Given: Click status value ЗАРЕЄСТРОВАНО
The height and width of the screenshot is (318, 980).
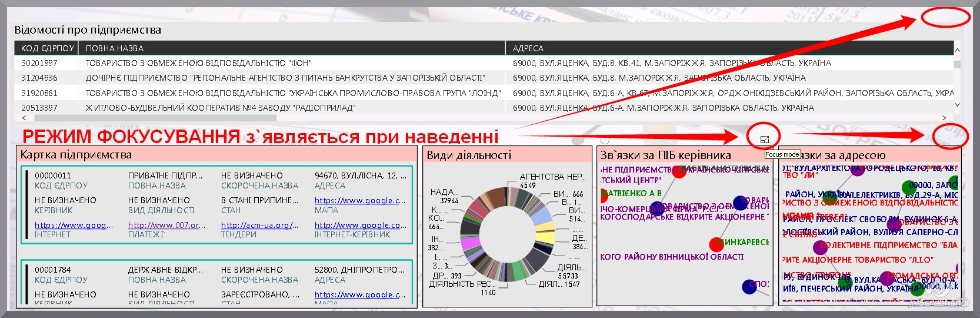Looking at the screenshot, I should 260,294.
